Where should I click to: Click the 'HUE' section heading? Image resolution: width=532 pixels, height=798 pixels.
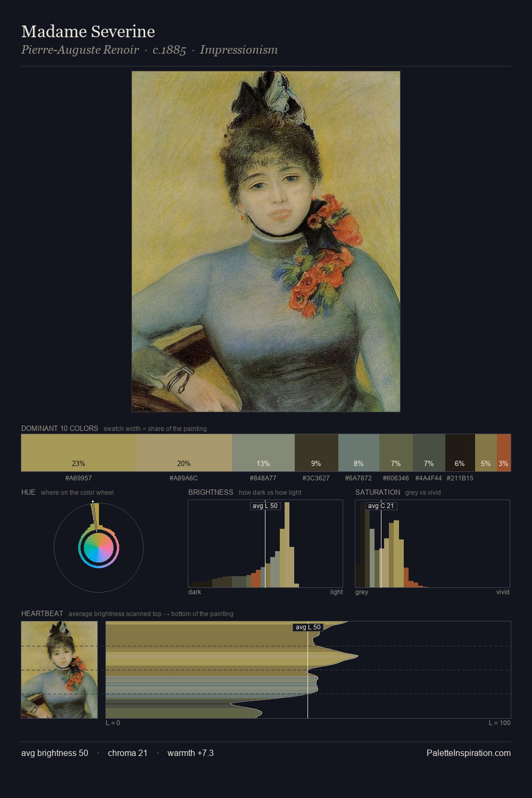tap(28, 492)
